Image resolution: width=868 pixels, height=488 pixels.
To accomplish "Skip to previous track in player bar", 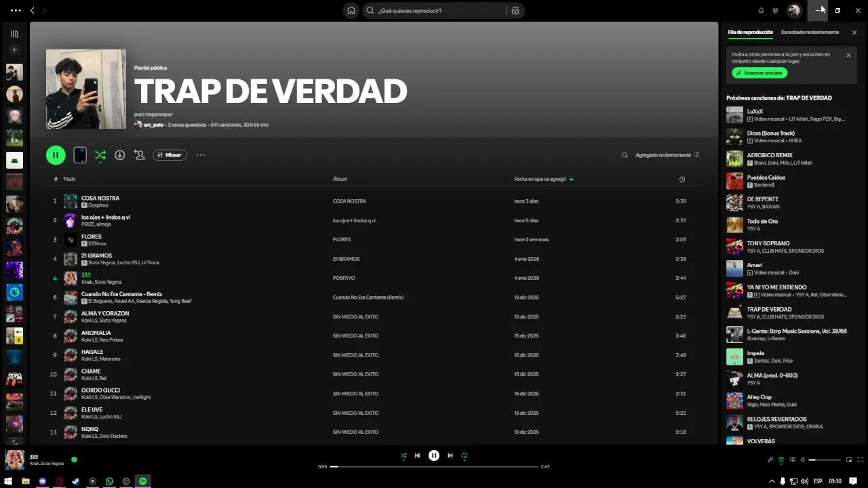I will click(417, 456).
